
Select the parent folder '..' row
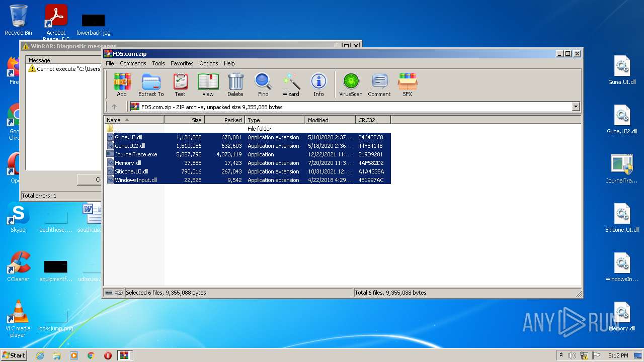point(248,129)
